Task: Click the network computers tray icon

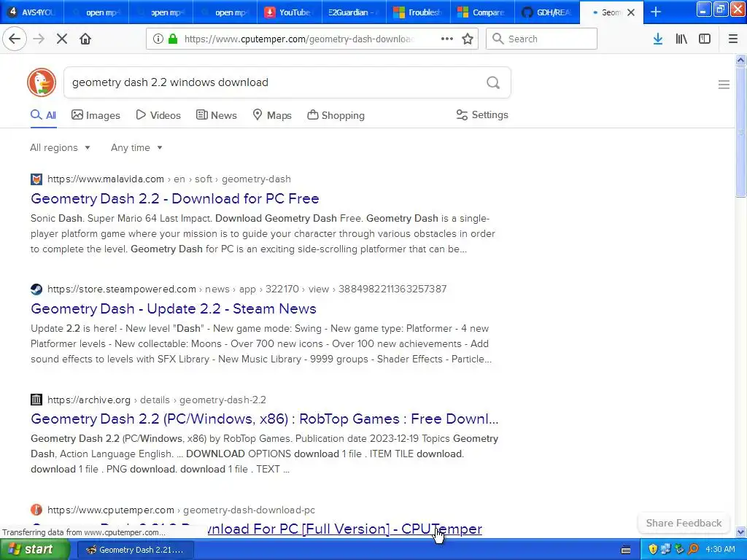Action: coord(666,550)
